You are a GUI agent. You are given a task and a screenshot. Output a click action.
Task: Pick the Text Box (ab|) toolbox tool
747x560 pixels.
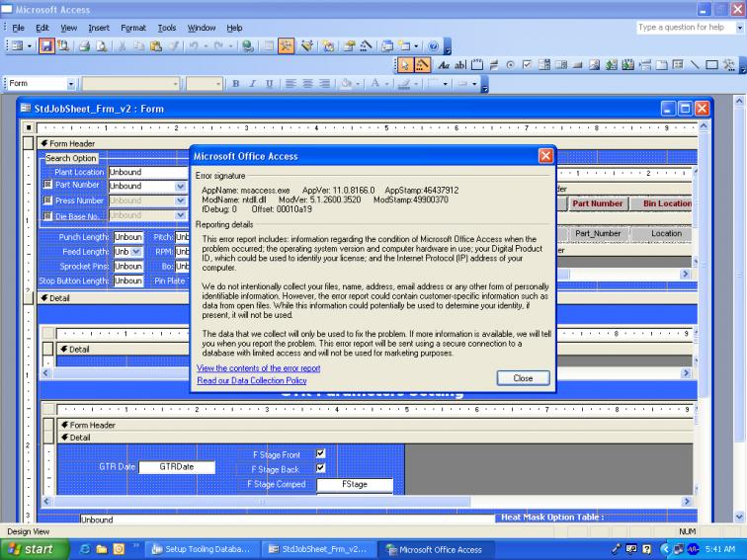click(460, 65)
